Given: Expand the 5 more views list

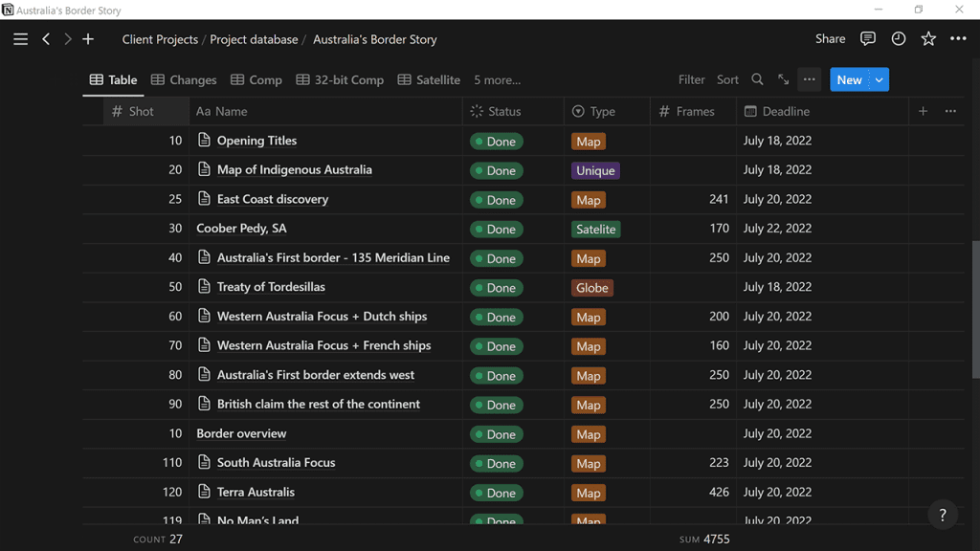Looking at the screenshot, I should point(497,80).
